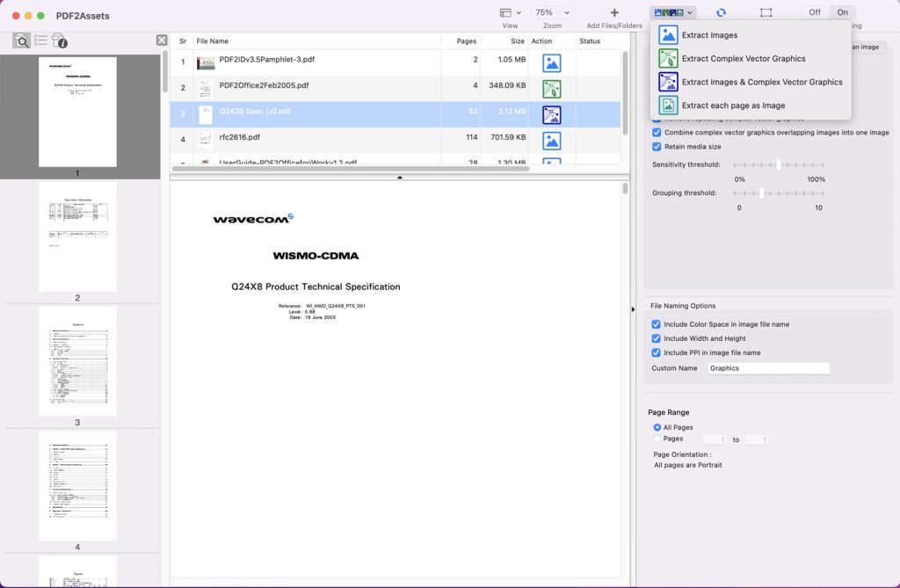The height and width of the screenshot is (588, 900).
Task: Click the View layout icon in toolbar
Action: point(505,12)
